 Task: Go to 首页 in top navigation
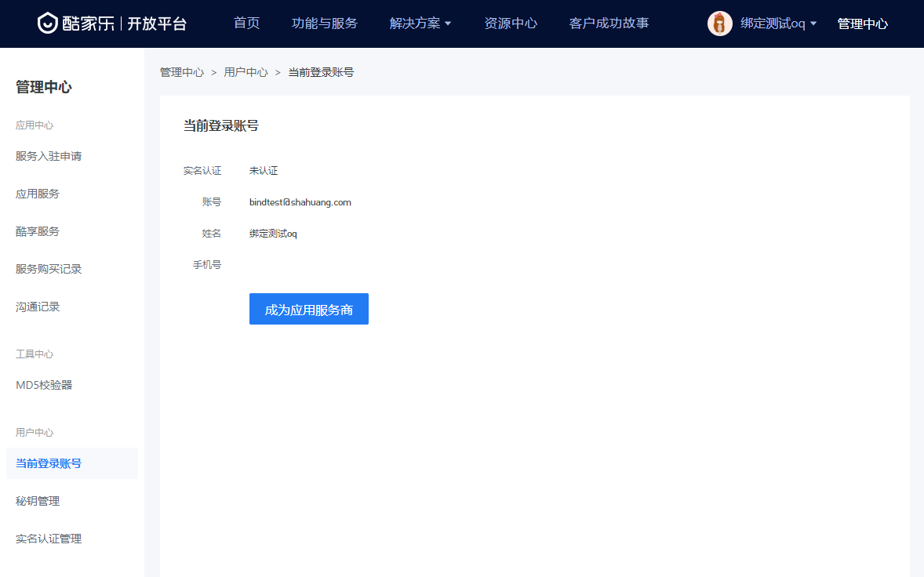[246, 24]
